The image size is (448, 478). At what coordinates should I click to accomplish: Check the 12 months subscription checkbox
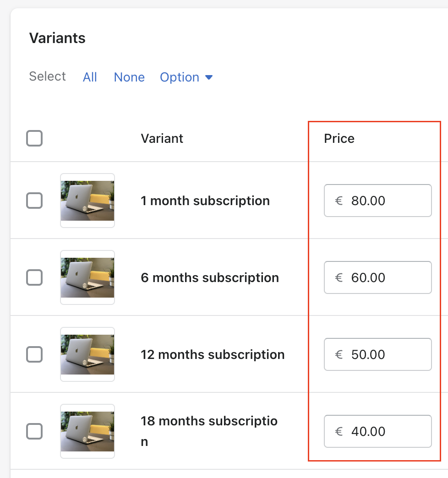[34, 354]
